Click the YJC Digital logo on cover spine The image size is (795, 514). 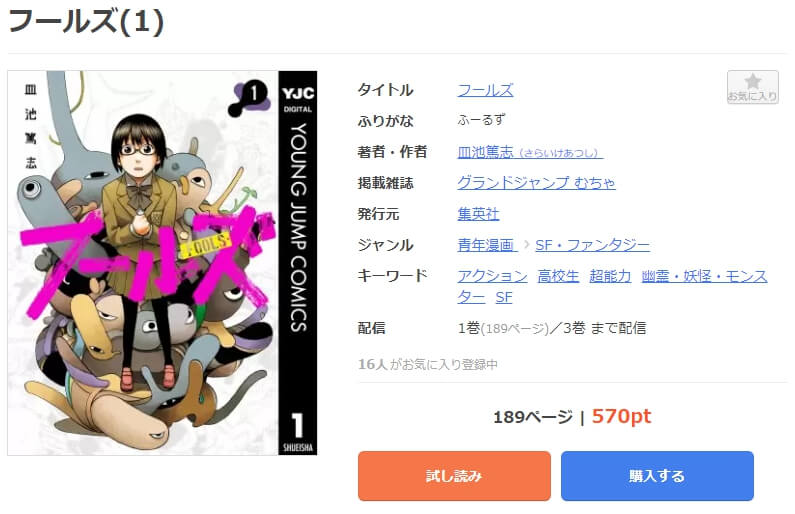point(298,98)
